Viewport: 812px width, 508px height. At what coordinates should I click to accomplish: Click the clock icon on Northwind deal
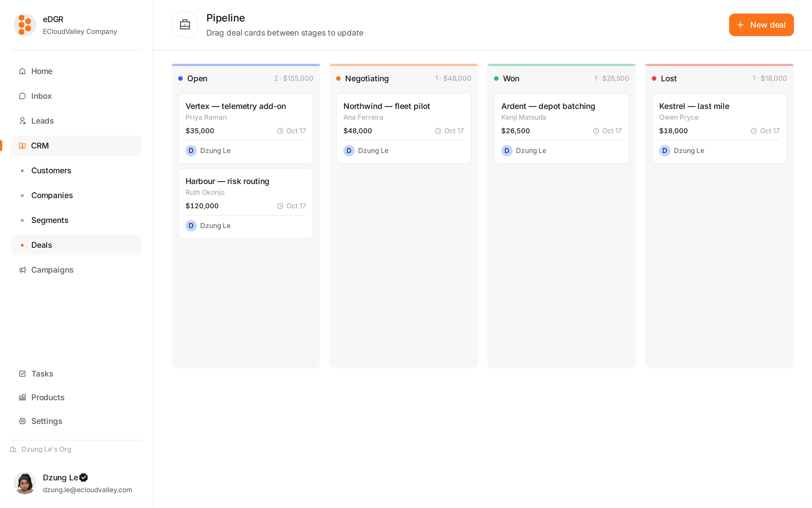tap(438, 131)
